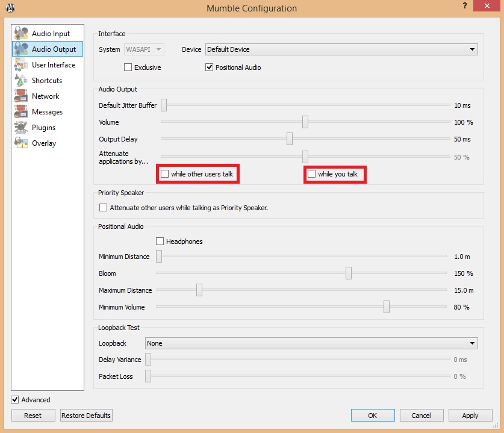
Task: Click the Packet Loss slider handle
Action: (148, 376)
